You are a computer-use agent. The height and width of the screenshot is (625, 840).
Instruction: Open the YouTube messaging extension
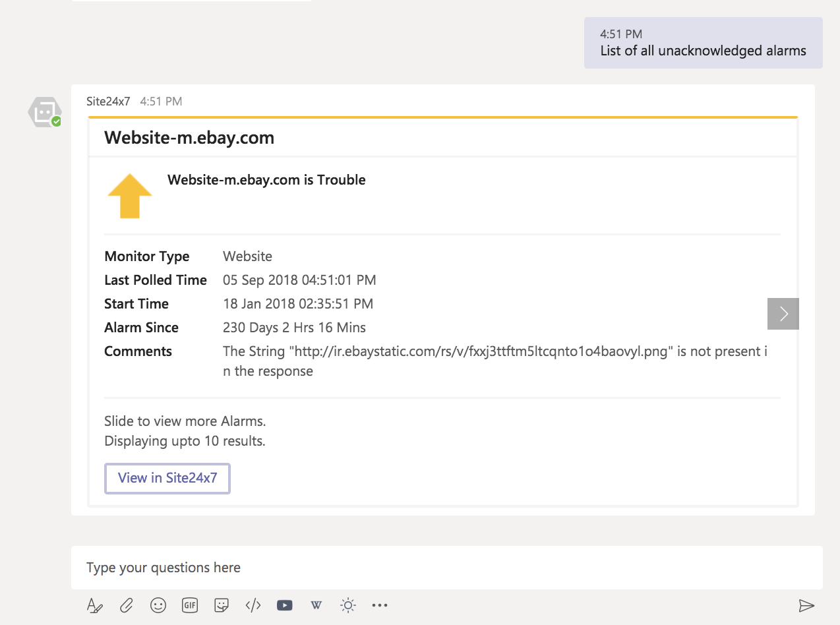click(285, 605)
